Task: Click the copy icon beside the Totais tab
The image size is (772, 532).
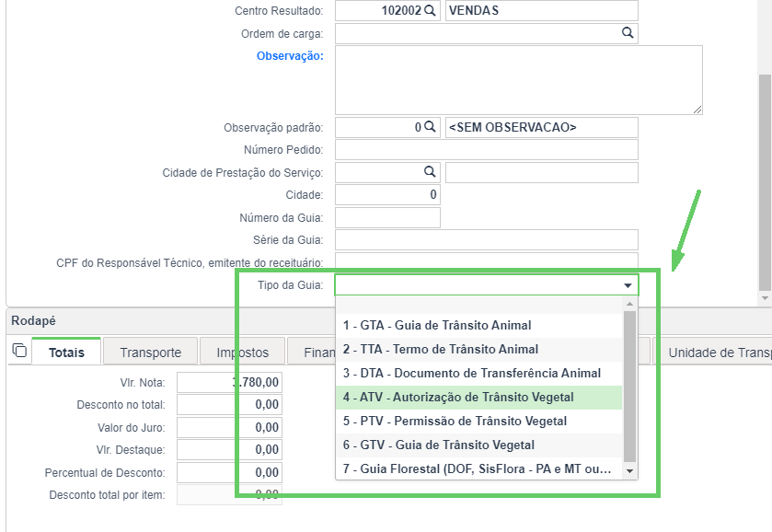Action: click(x=19, y=351)
